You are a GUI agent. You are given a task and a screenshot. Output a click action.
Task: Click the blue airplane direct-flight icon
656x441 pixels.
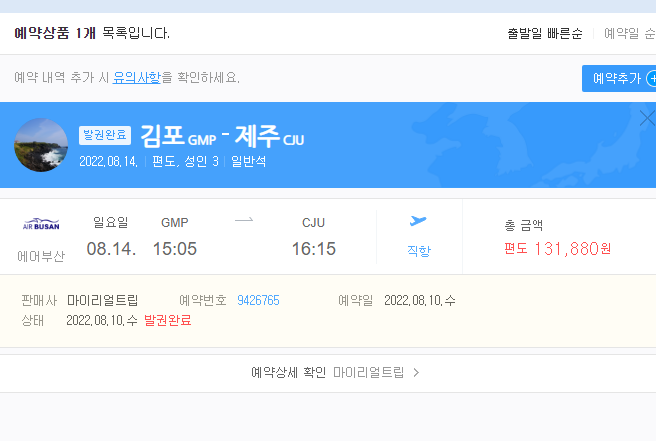coord(418,221)
